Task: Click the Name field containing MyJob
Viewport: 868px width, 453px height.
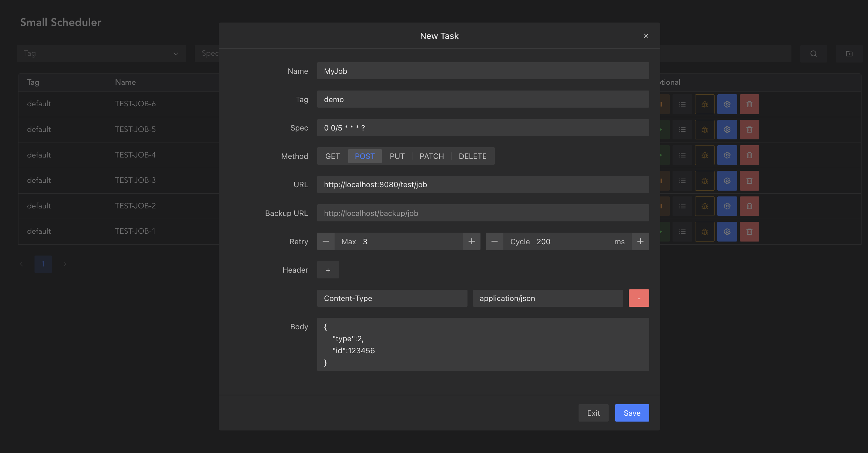Action: coord(483,71)
